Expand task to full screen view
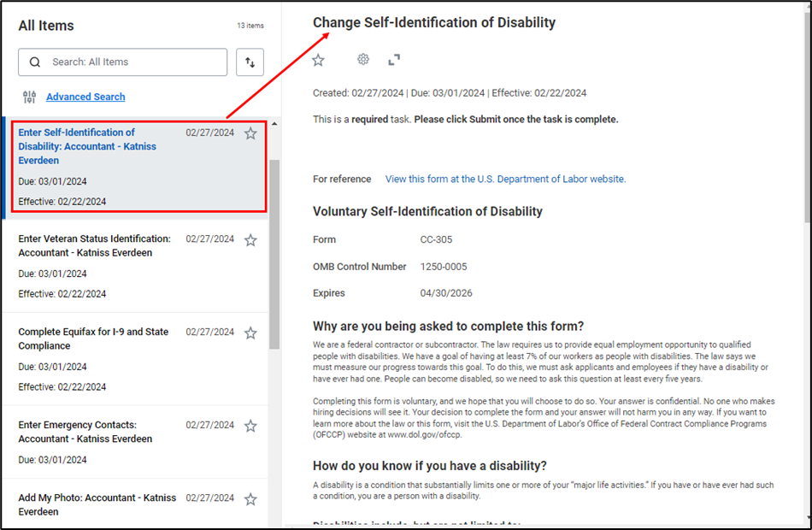Image resolution: width=812 pixels, height=530 pixels. pos(394,60)
